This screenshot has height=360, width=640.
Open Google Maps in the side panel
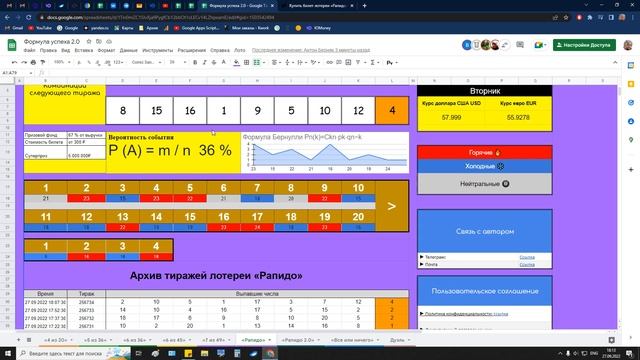click(631, 140)
